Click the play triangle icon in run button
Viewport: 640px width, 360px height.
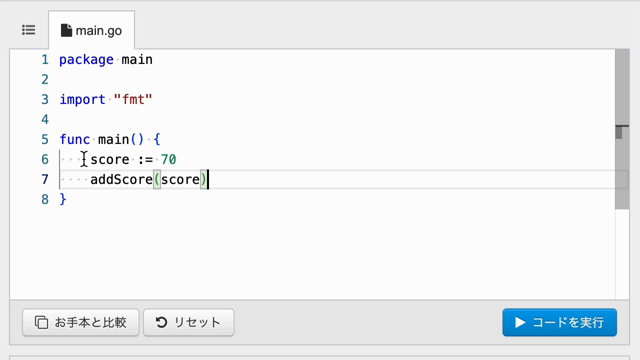coord(520,322)
